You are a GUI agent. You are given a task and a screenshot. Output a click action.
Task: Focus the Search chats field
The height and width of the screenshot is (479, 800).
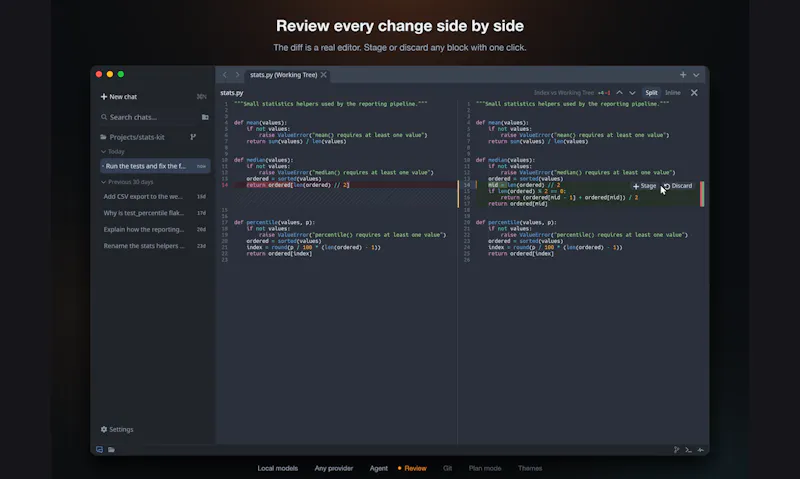tap(148, 117)
